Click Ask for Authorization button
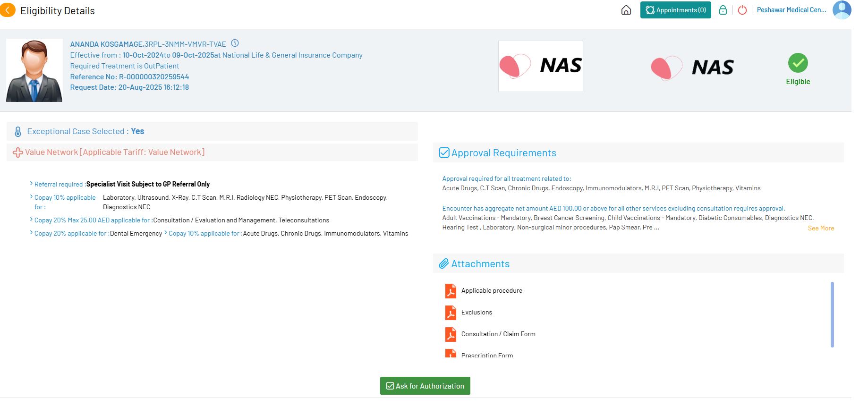Image resolution: width=868 pixels, height=407 pixels. (x=425, y=386)
